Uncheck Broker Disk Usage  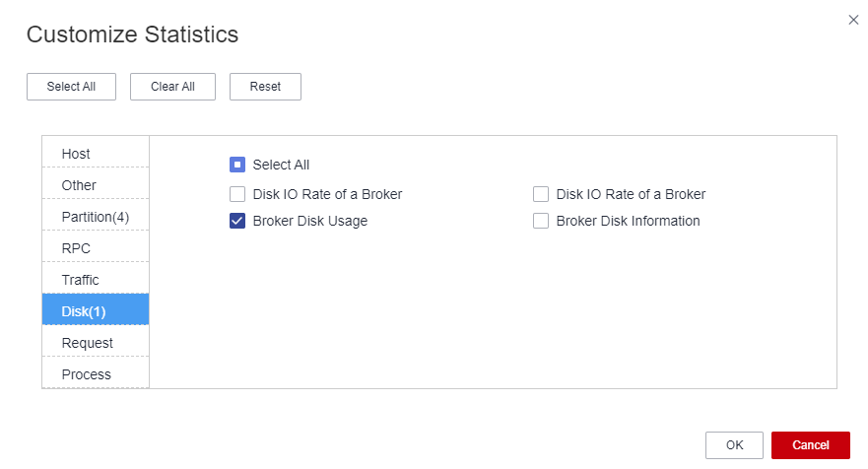click(x=237, y=221)
